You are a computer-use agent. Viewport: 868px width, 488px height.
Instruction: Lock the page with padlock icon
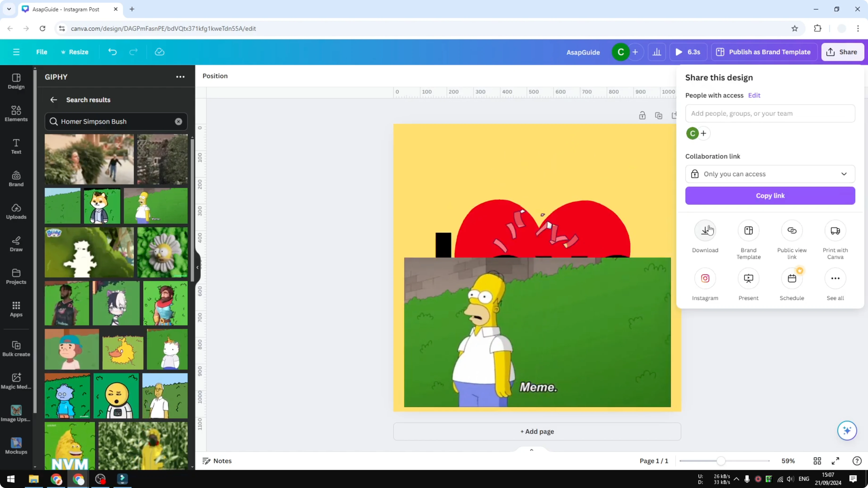coord(642,116)
